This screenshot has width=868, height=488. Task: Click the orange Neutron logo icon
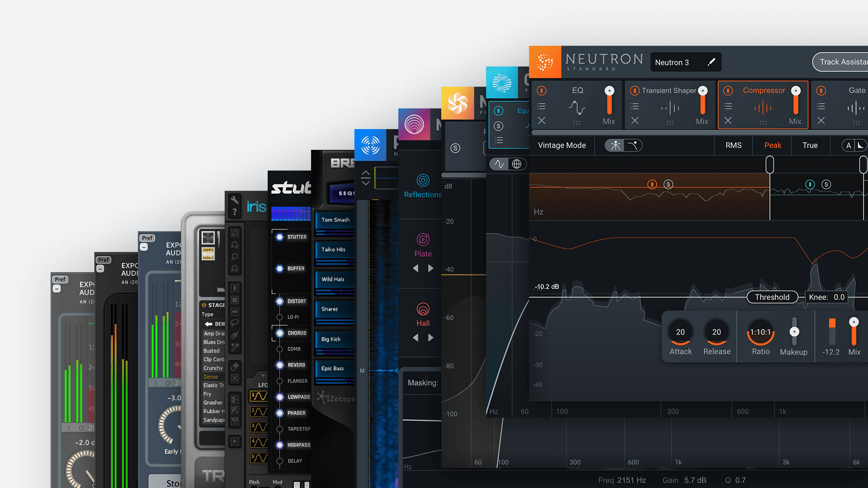click(x=545, y=62)
